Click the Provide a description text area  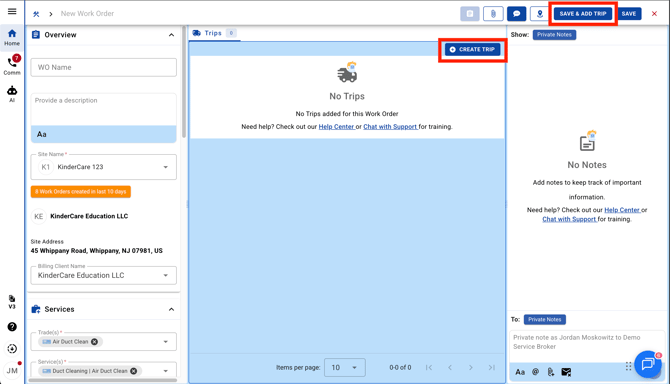(103, 109)
